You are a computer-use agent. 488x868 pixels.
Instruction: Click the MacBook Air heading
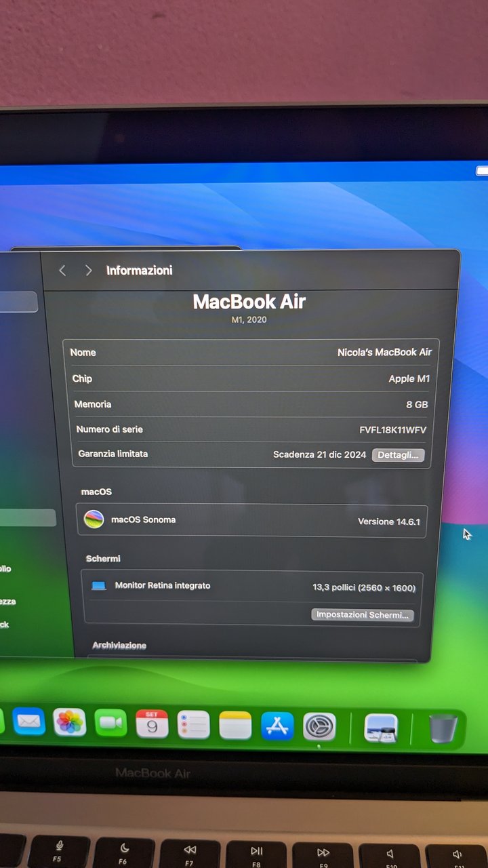(249, 302)
